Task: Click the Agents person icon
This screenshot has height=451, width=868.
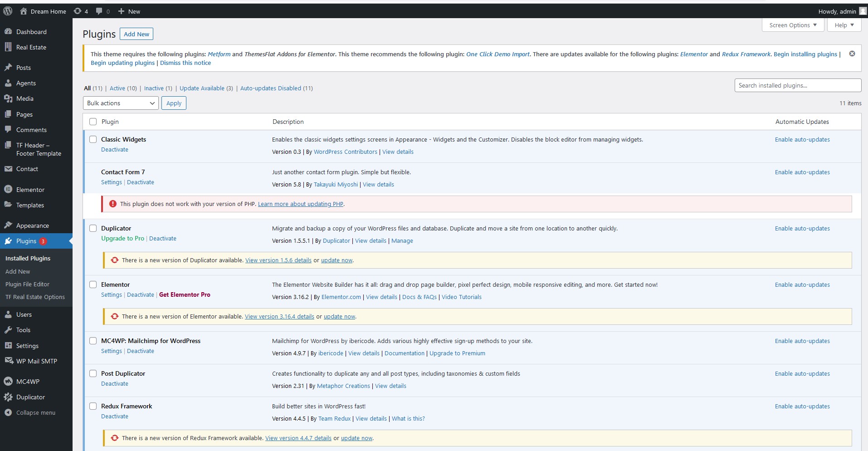Action: tap(8, 83)
